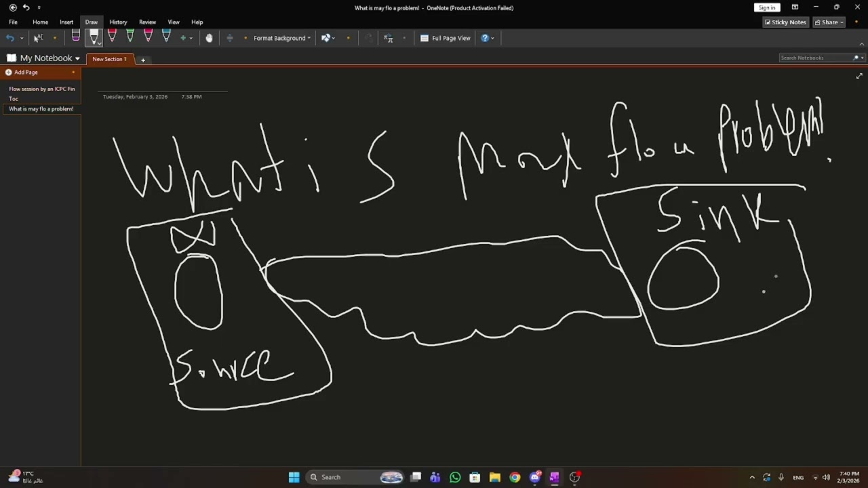Click the title bar Undo icon
The image size is (868, 488).
[x=26, y=7]
